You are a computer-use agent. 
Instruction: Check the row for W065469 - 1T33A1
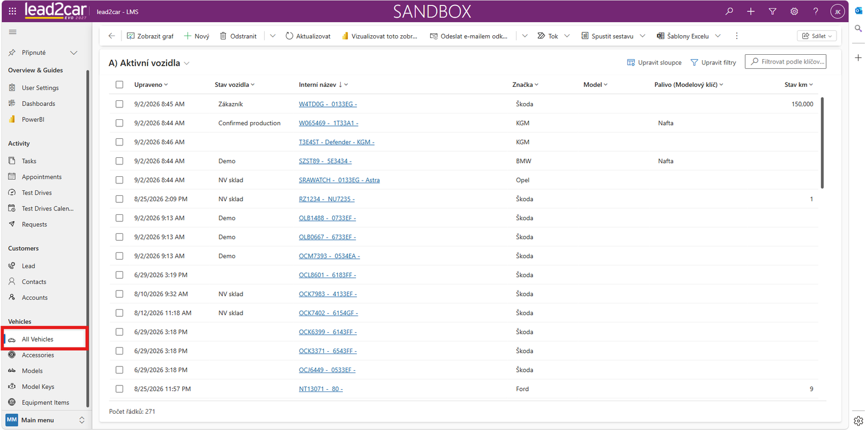pyautogui.click(x=119, y=123)
